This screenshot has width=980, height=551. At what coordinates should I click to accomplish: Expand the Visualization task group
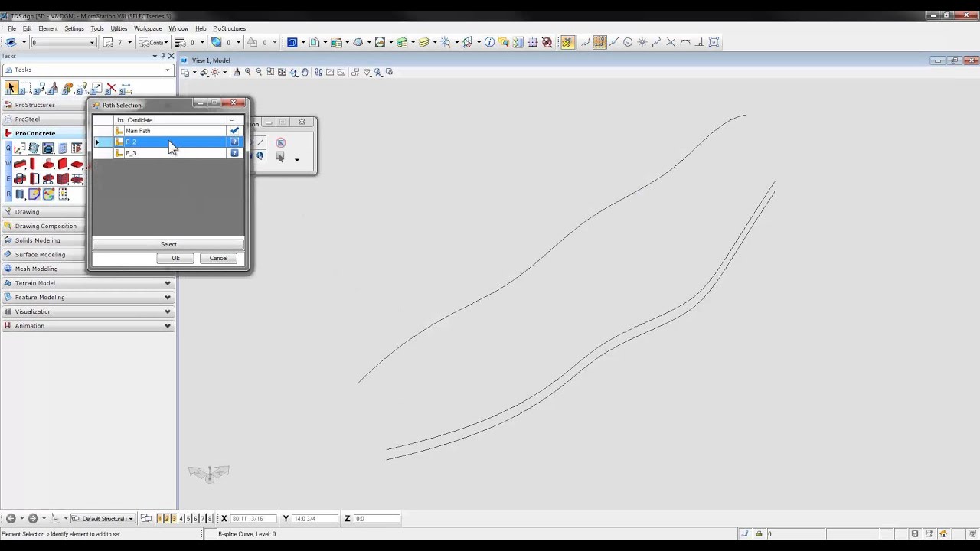pyautogui.click(x=88, y=311)
